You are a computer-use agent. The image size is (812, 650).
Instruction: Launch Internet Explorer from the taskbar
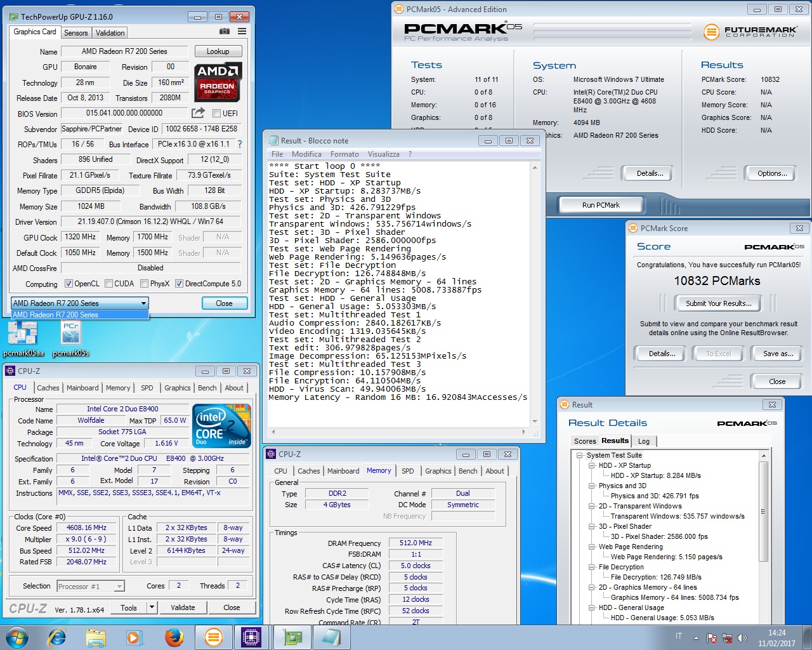tap(57, 637)
